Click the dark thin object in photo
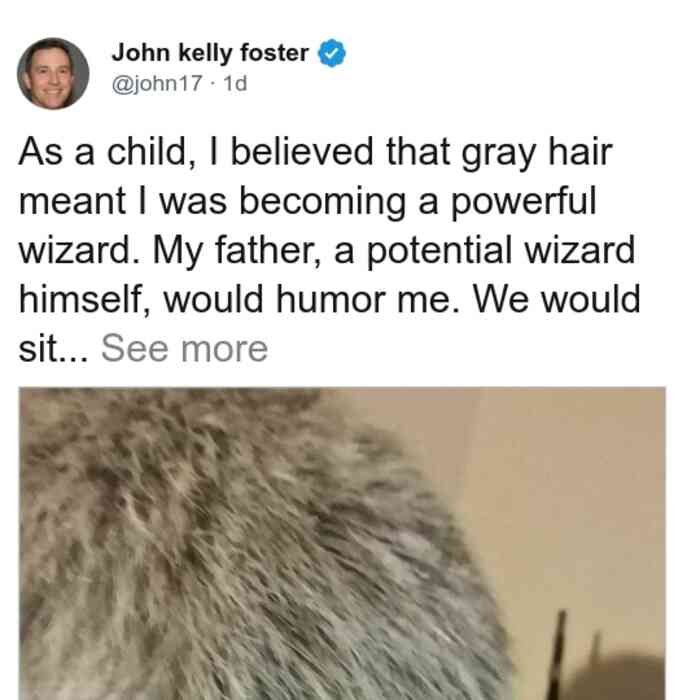Image resolution: width=700 pixels, height=700 pixels. [557, 654]
